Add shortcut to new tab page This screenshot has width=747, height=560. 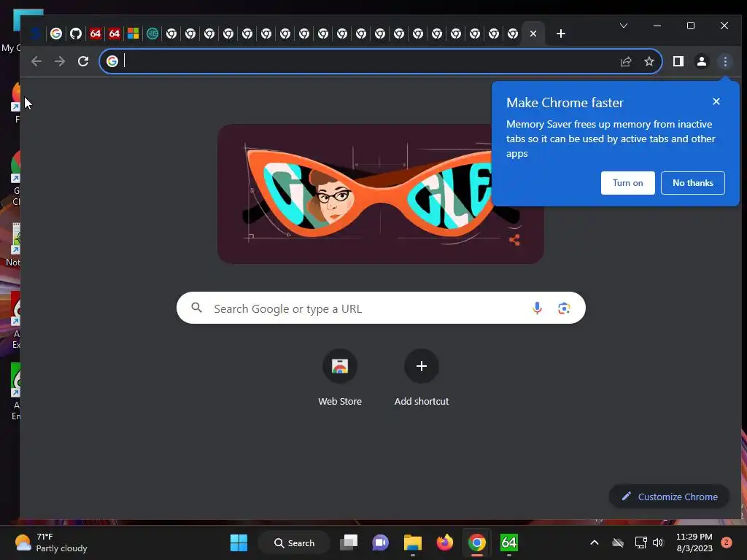click(422, 378)
